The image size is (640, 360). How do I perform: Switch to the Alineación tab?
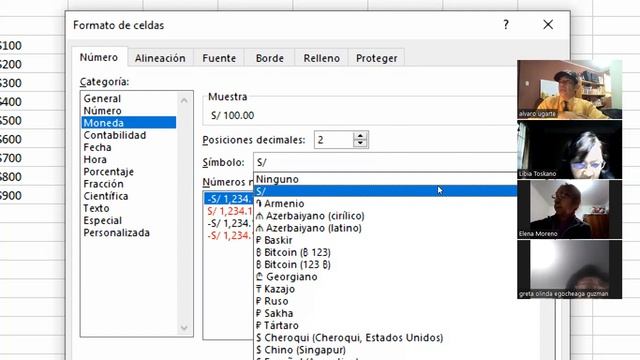(x=160, y=58)
